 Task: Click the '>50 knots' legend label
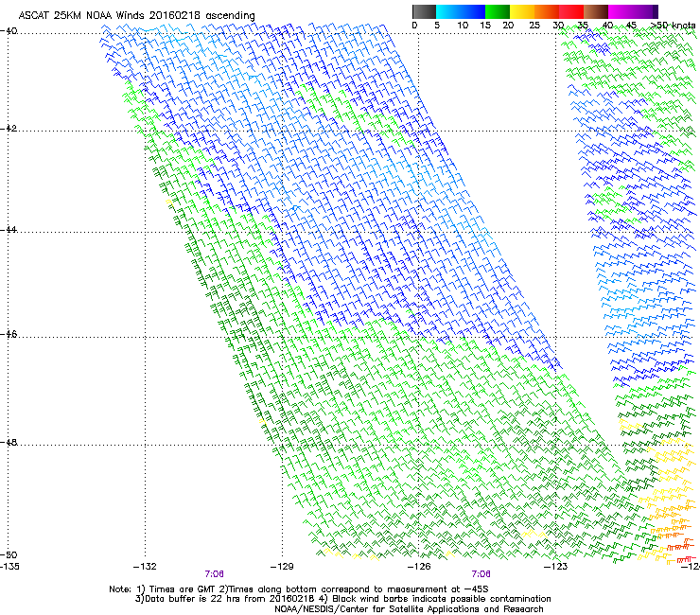pyautogui.click(x=673, y=26)
